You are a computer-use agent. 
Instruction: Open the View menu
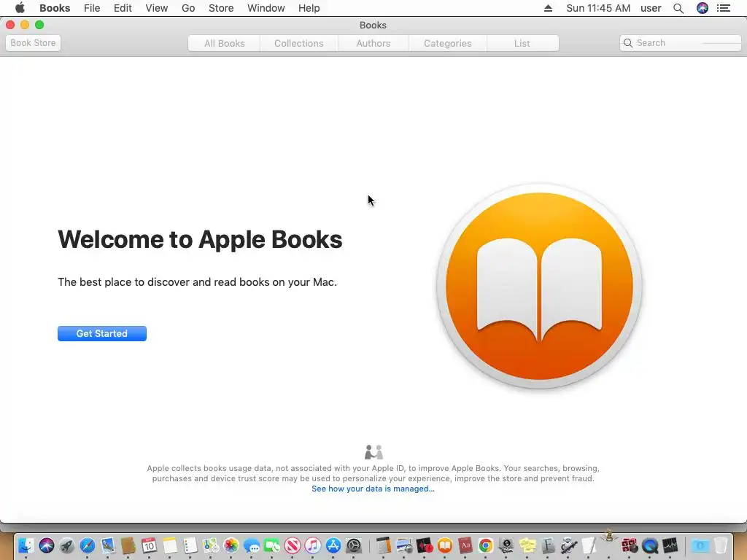157,8
